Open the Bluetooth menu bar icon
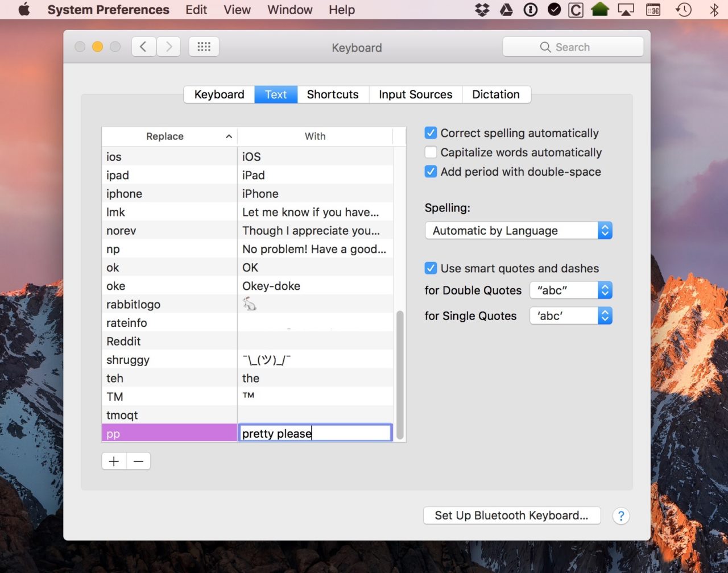 [714, 10]
